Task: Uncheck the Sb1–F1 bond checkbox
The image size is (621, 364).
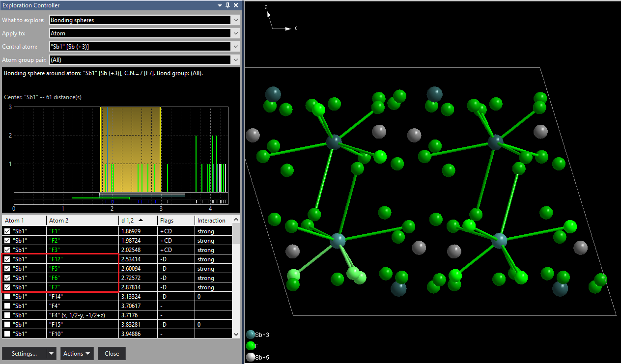Action: point(7,231)
